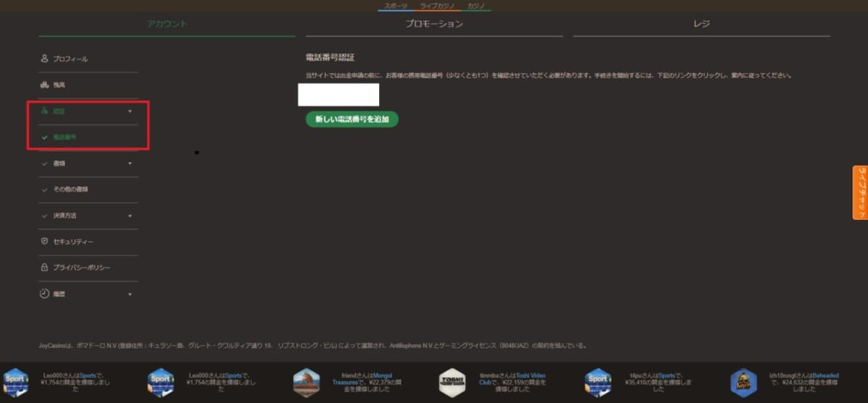This screenshot has height=403, width=868.
Task: Click the history (履歴) clock icon
Action: (44, 294)
